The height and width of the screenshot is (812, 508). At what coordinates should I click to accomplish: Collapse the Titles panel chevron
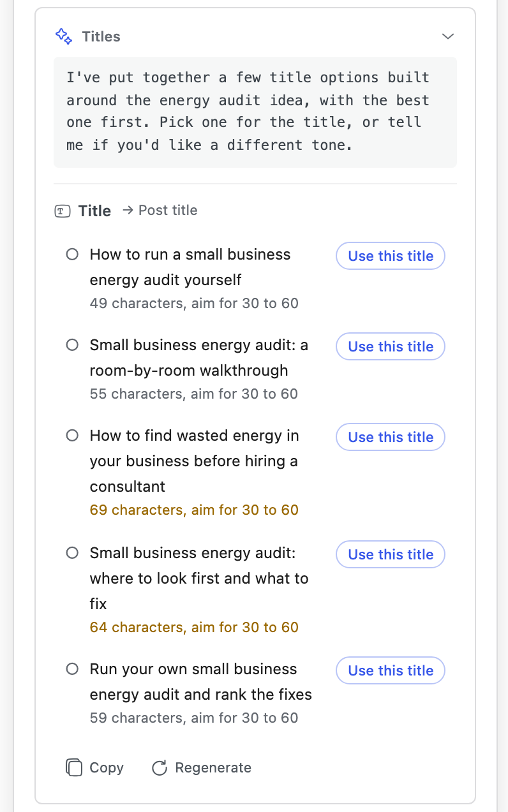click(448, 36)
